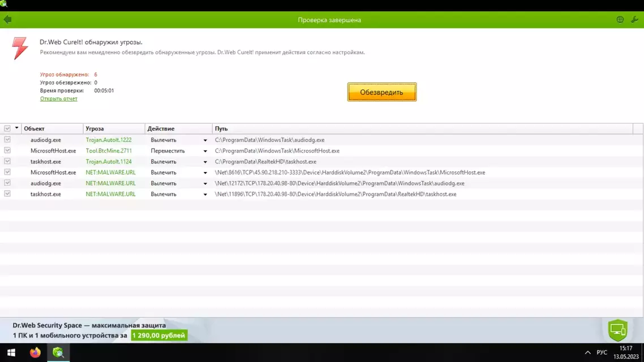Open the selection dropdown arrow beside header checkbox

point(16,128)
